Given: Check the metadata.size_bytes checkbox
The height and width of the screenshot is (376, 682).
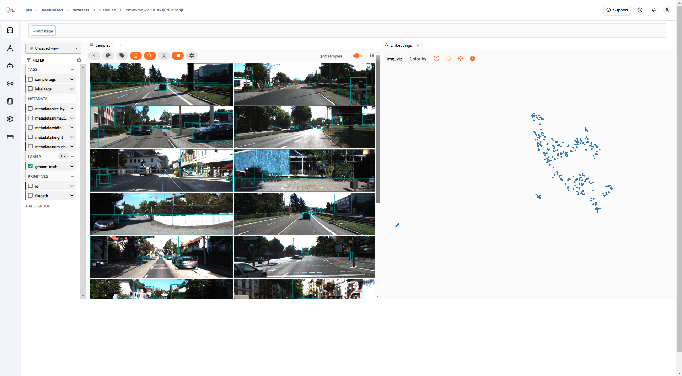Looking at the screenshot, I should (30, 109).
